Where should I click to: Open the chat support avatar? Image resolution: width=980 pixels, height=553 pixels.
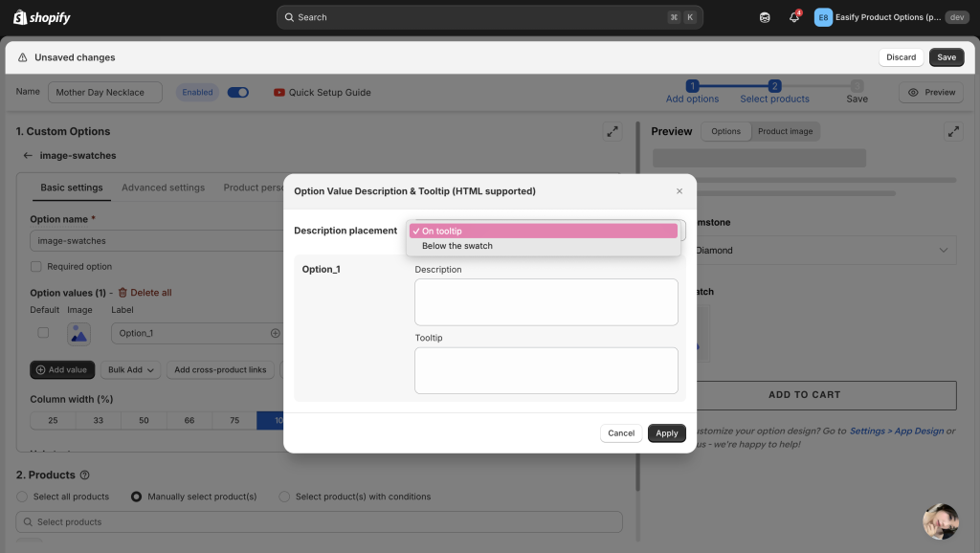tap(940, 520)
